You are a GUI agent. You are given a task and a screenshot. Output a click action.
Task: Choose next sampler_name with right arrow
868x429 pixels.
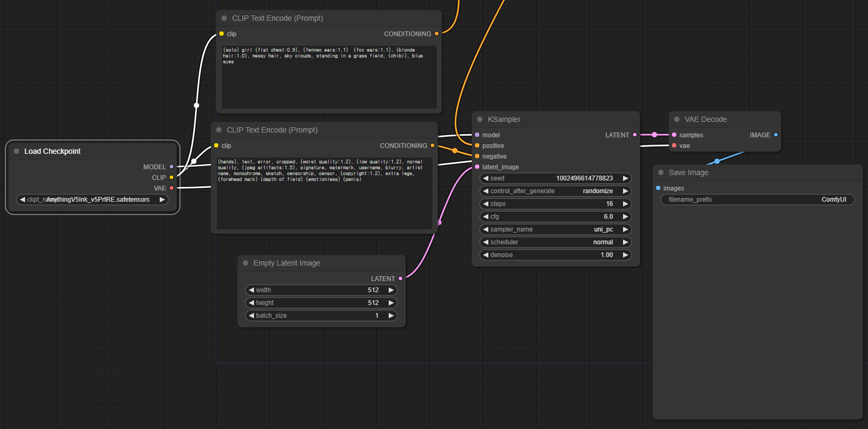[x=625, y=229]
